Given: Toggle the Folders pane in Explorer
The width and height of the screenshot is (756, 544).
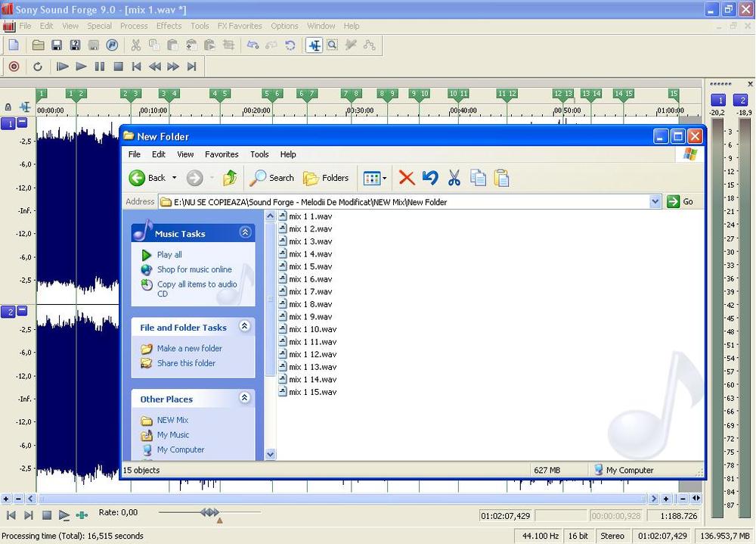Looking at the screenshot, I should point(325,178).
